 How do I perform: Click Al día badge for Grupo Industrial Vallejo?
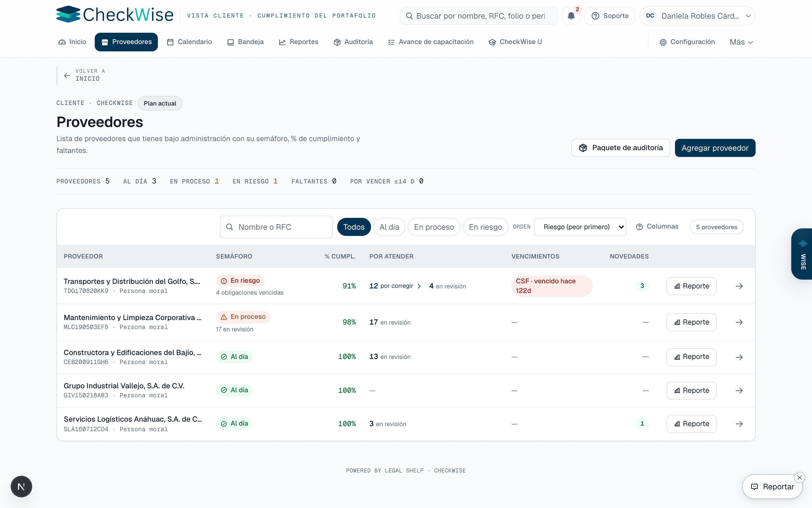(234, 390)
